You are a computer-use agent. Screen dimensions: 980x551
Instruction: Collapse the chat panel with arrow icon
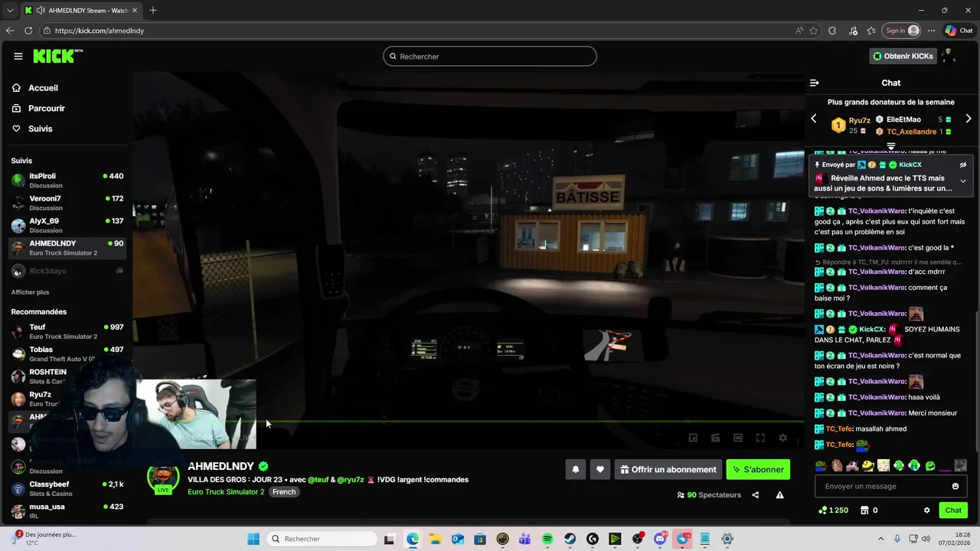click(815, 83)
